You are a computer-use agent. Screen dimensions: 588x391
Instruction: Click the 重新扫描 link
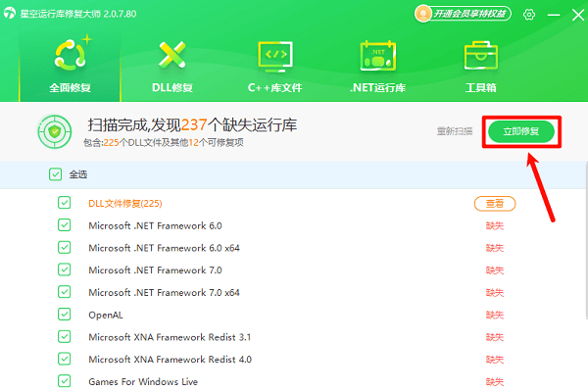pos(455,131)
